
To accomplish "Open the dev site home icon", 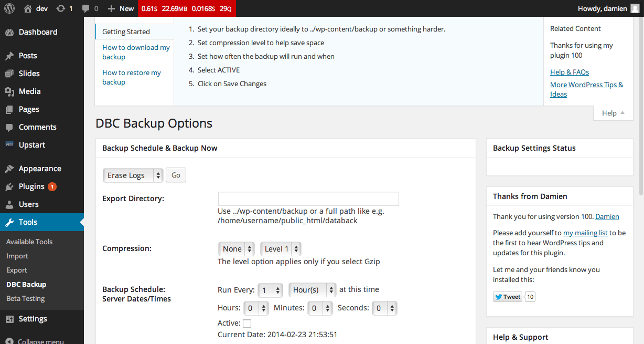I will point(27,8).
